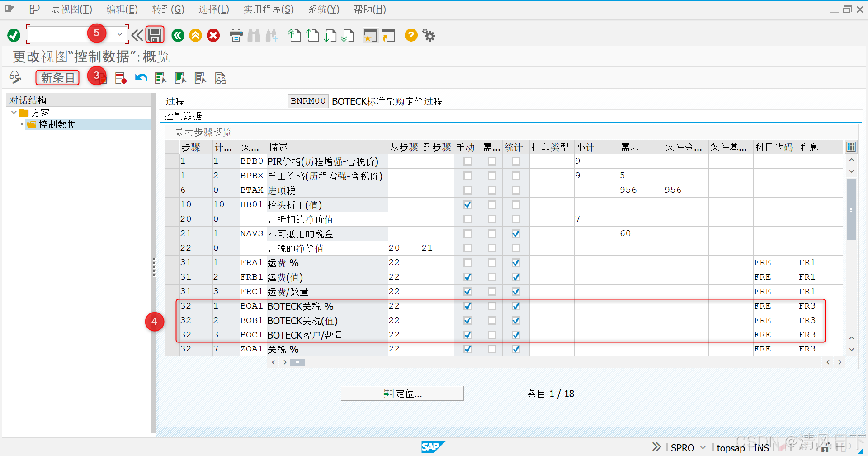
Task: Click the red Cancel X icon
Action: coord(213,35)
